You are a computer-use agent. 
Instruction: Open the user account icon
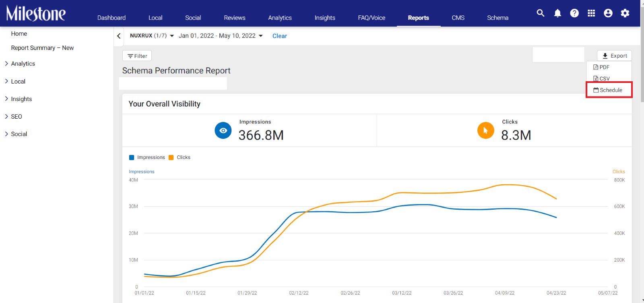608,13
